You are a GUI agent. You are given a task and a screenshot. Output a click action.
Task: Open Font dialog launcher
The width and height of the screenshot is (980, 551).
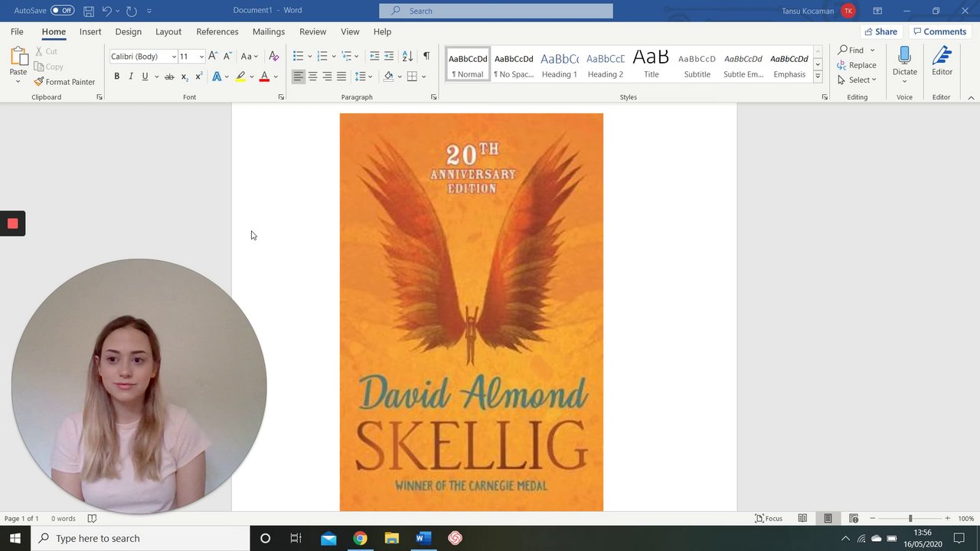pyautogui.click(x=281, y=97)
